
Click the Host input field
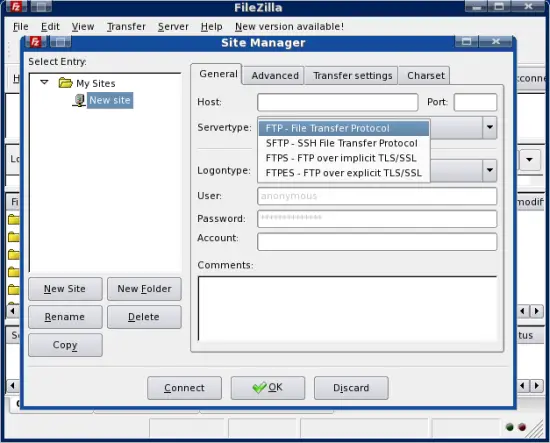coord(337,102)
